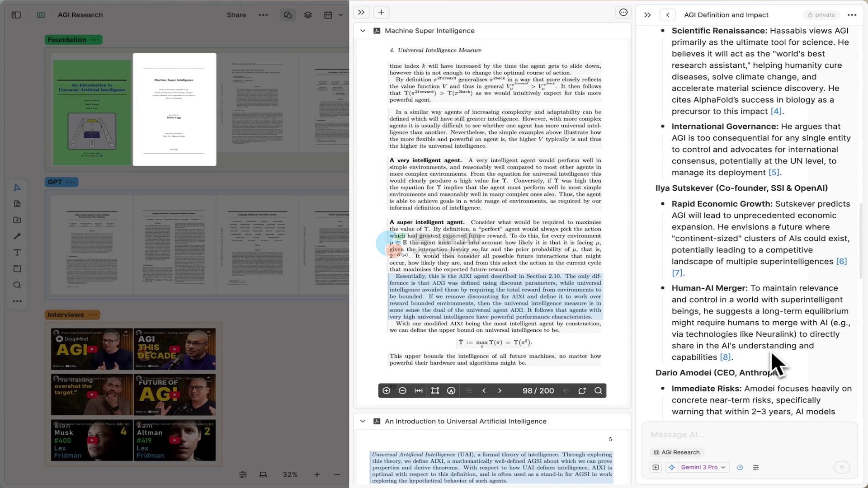This screenshot has width=868, height=488.
Task: Open the AGI Definition chat more options
Action: (852, 15)
